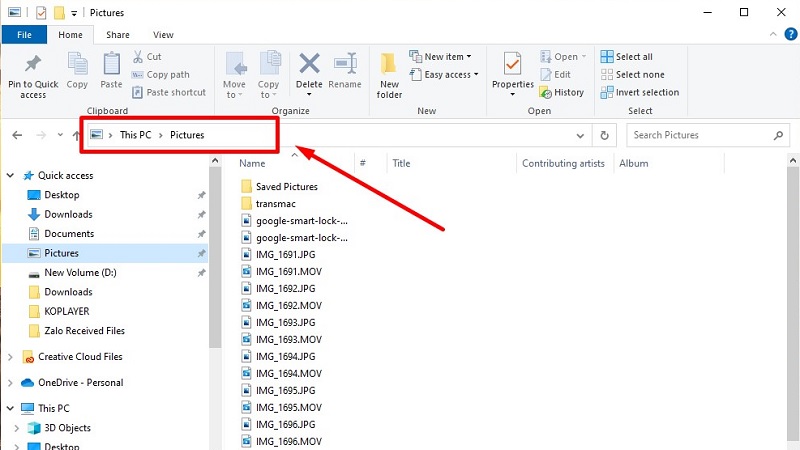Open Zalo Received Files folder
This screenshot has width=800, height=450.
(84, 331)
